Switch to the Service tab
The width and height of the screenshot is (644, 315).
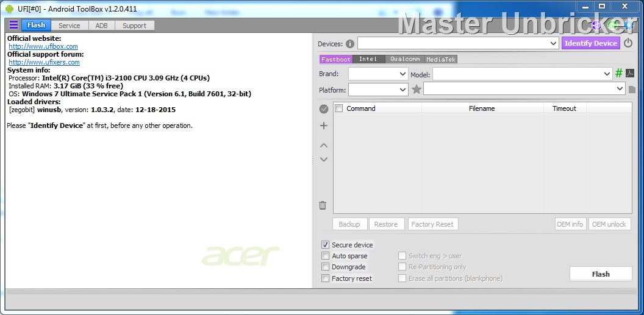tap(69, 26)
